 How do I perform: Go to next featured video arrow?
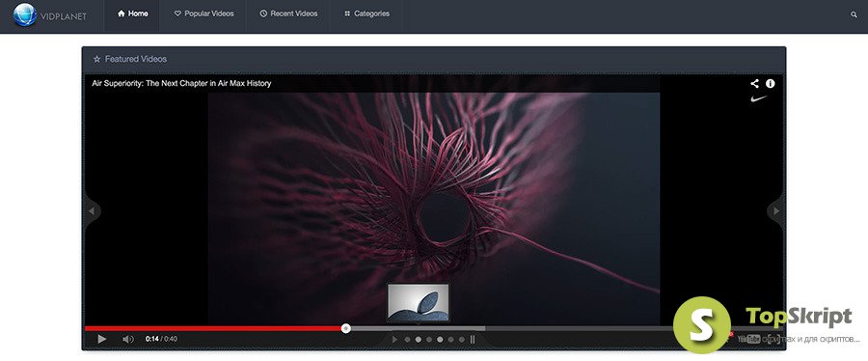[x=776, y=211]
